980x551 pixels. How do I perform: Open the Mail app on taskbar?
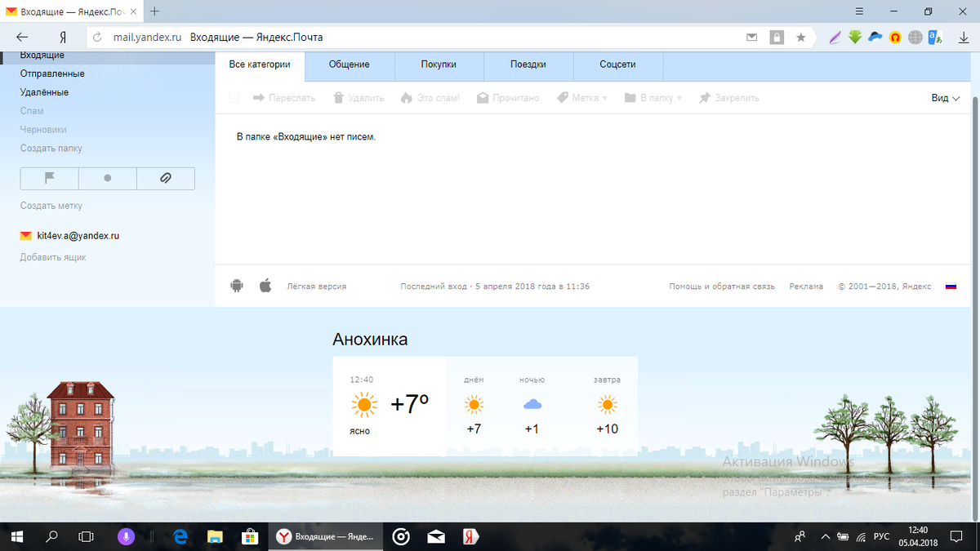pyautogui.click(x=436, y=536)
